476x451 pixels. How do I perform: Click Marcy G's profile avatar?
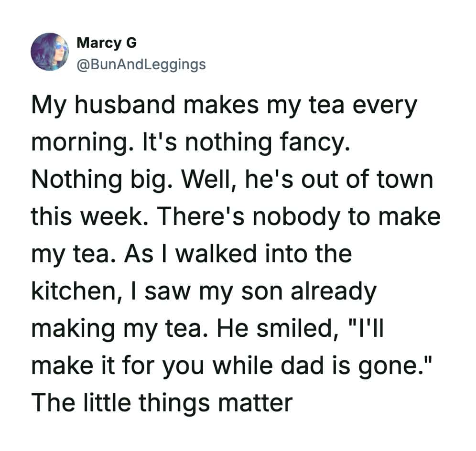point(50,52)
